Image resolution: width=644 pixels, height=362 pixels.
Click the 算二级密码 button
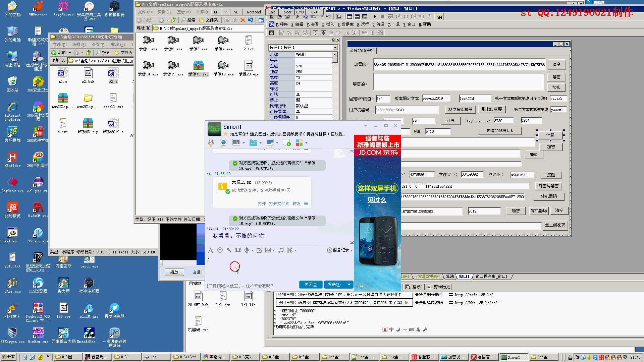(x=555, y=225)
